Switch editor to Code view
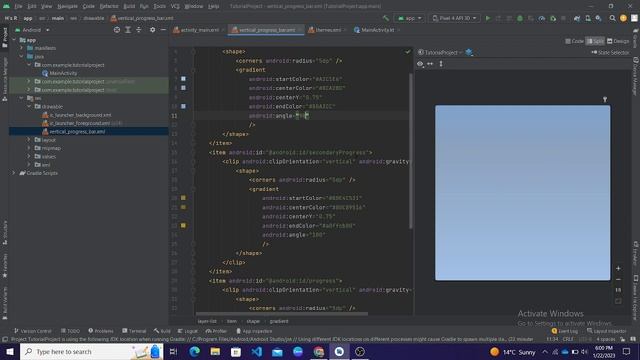 click(x=575, y=41)
